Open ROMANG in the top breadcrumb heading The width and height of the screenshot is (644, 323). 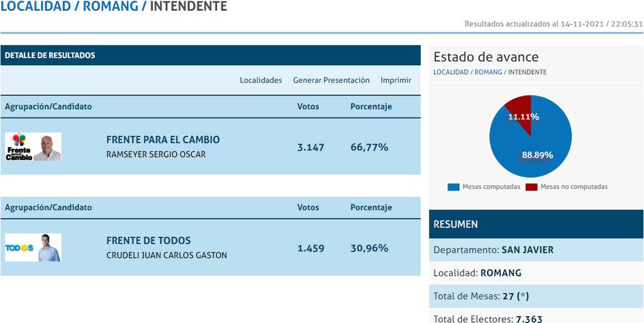111,6
